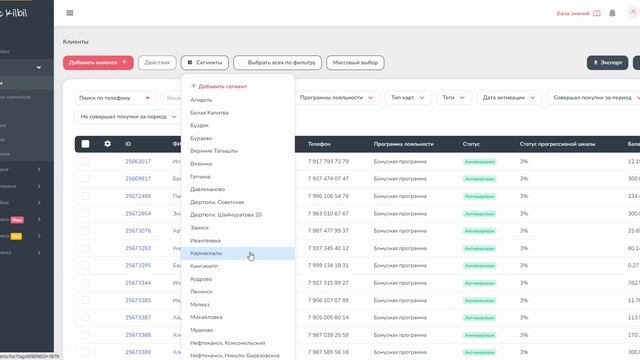Viewport: 640px width, 360px height.
Task: Check the row checkbox for ID 25669817
Action: (x=85, y=179)
